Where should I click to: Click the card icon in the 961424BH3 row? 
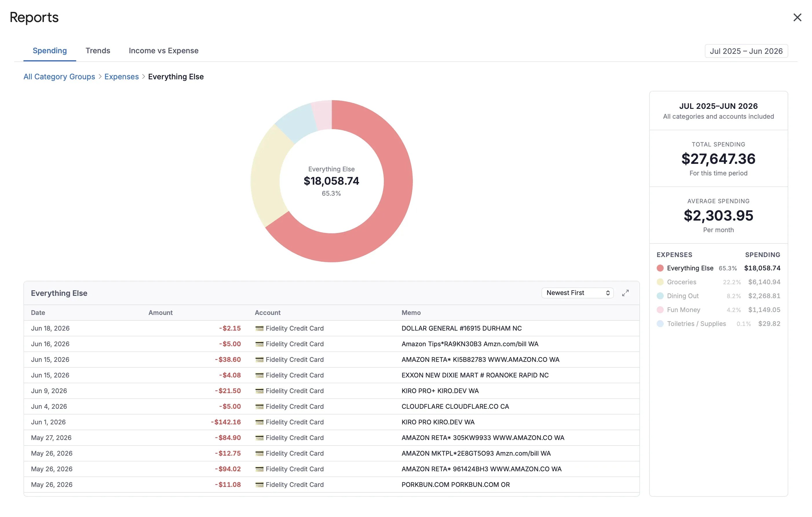tap(259, 469)
